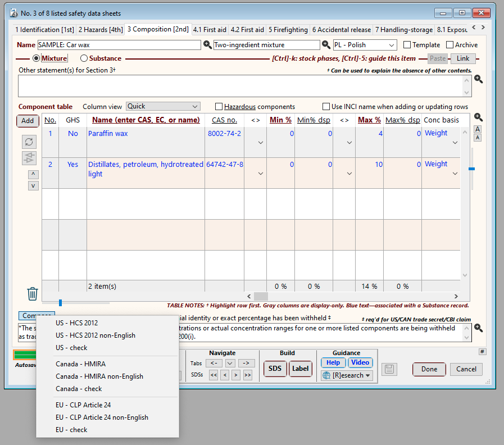Select the Substance radio button
The image size is (504, 445).
click(x=84, y=58)
